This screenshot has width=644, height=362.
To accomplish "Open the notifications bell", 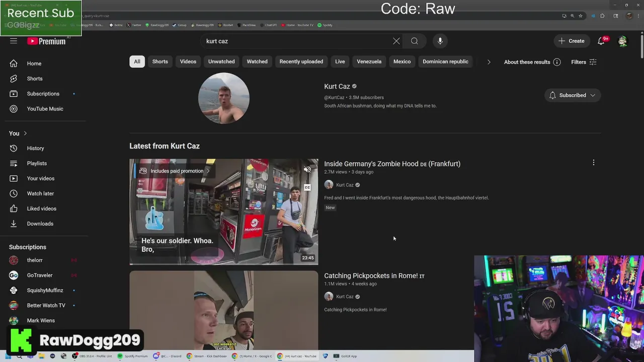I will (601, 41).
